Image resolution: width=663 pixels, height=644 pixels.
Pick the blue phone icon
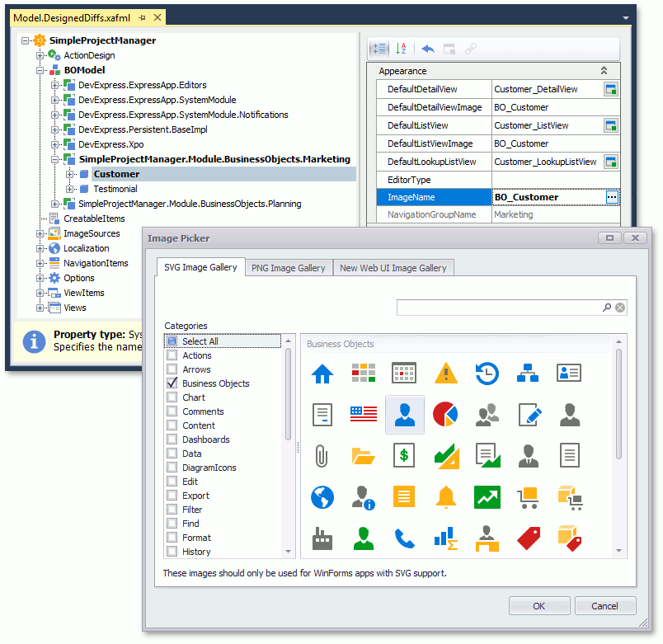[404, 539]
